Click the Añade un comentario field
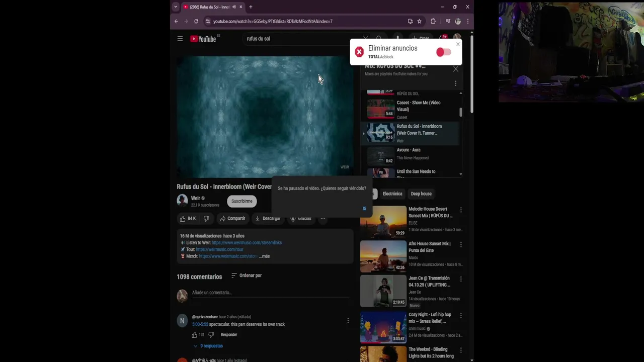 click(271, 293)
